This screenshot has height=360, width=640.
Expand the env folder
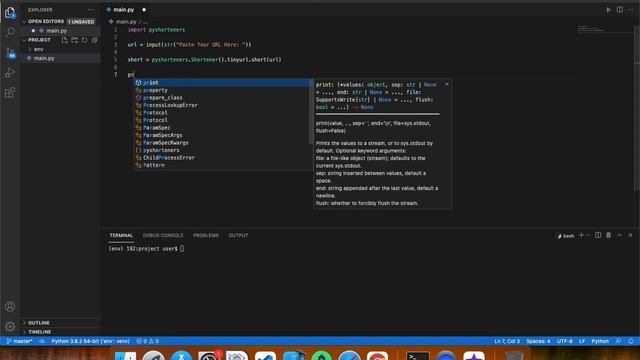click(38, 49)
